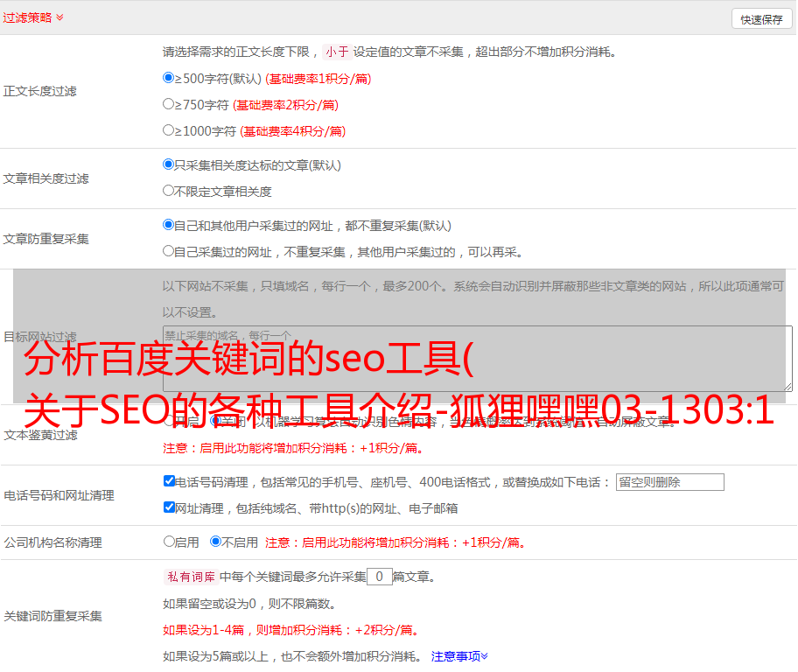Click the 公司机构名称清理 row label
Image resolution: width=798 pixels, height=672 pixels.
pos(52,542)
